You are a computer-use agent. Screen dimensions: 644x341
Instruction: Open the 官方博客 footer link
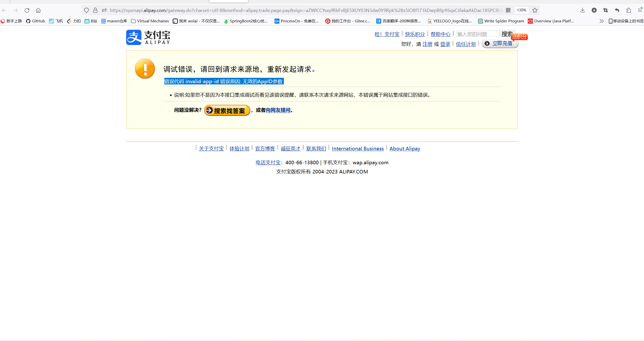(265, 149)
